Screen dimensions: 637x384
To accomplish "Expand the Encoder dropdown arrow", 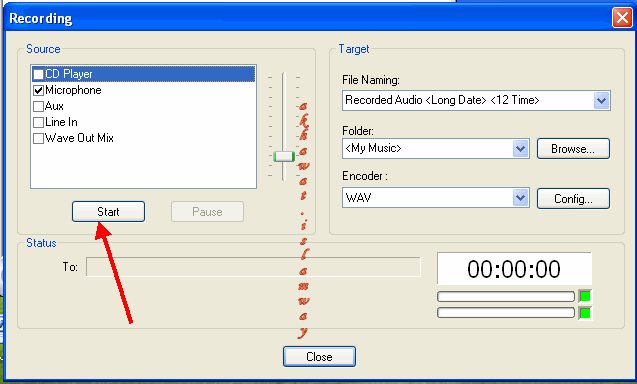I will [x=520, y=198].
